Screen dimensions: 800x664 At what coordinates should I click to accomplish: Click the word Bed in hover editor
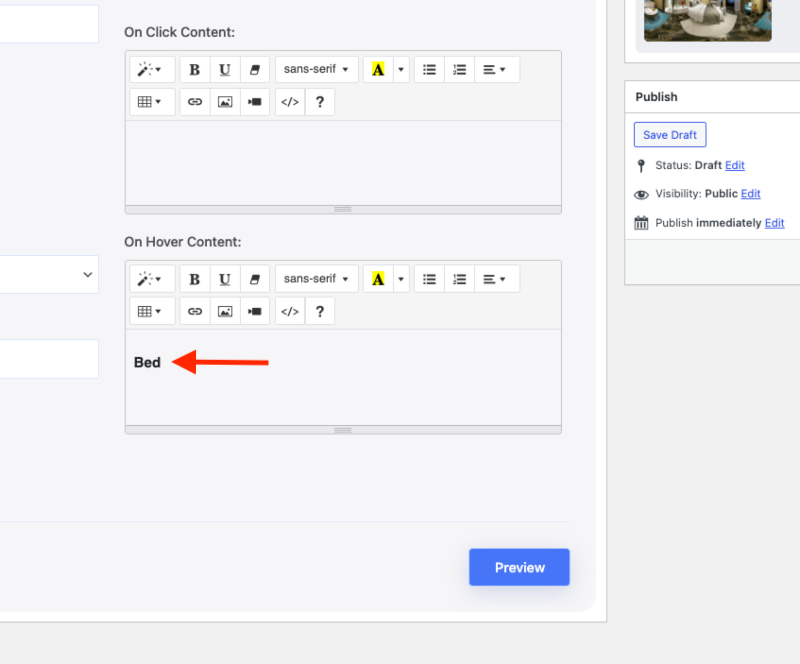click(147, 362)
